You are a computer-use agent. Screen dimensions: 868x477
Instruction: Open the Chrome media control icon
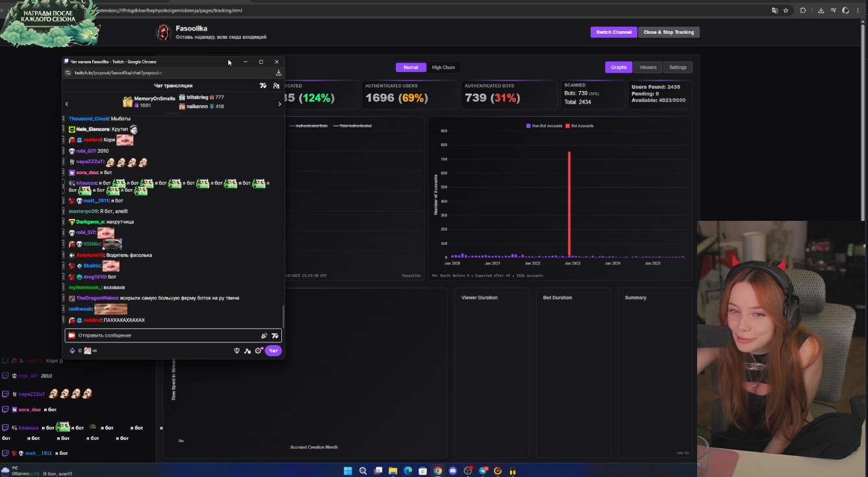834,10
